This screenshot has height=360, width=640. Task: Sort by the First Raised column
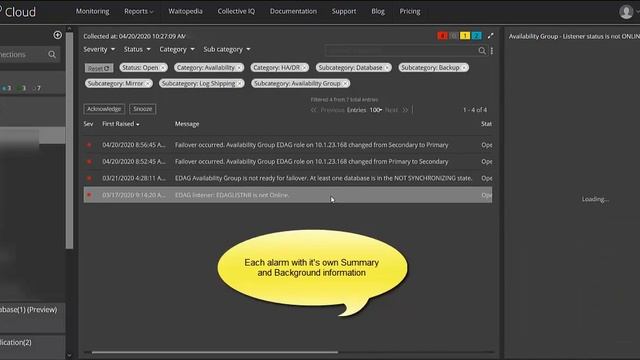point(120,124)
